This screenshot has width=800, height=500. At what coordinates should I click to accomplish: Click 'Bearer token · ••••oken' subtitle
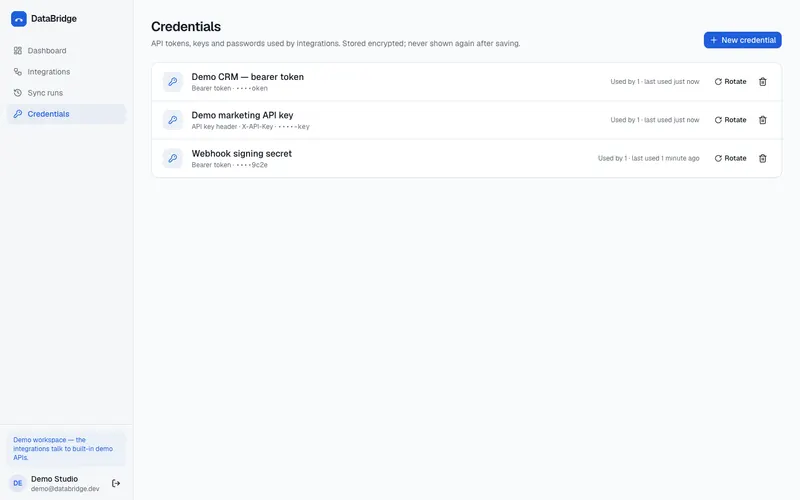pos(230,88)
